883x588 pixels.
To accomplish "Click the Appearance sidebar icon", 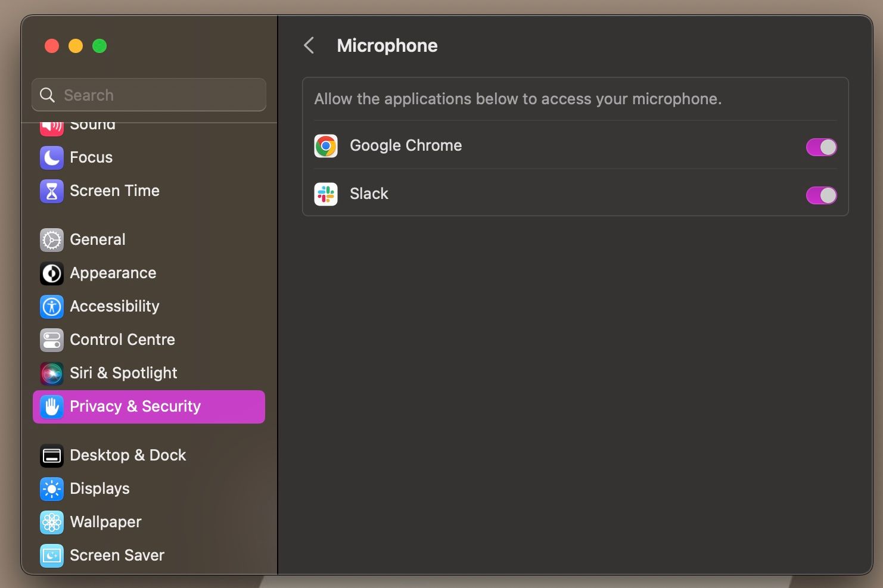I will click(x=51, y=273).
